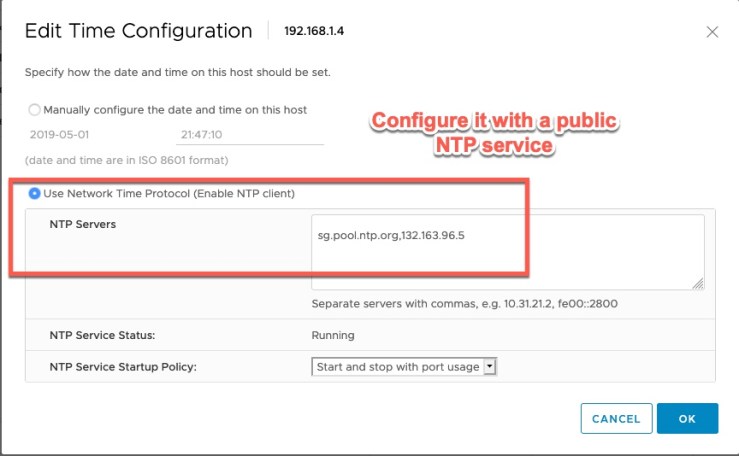
Task: Click the Running service status value
Action: pyautogui.click(x=333, y=336)
